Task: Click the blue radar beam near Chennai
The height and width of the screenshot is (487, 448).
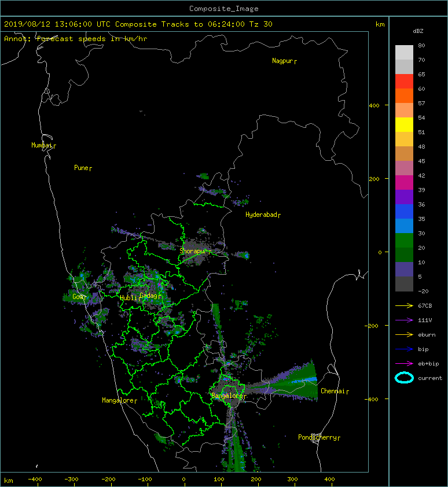Action: pos(304,380)
